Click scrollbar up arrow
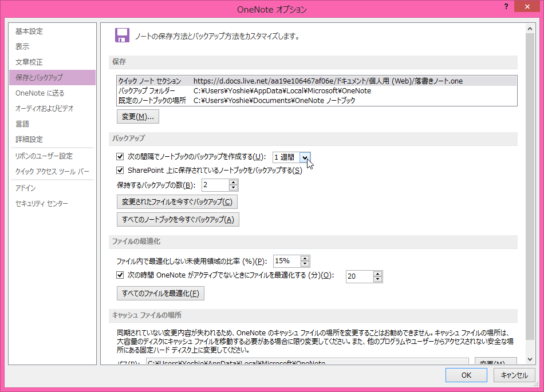Viewport: 544px width, 392px height. 530,29
